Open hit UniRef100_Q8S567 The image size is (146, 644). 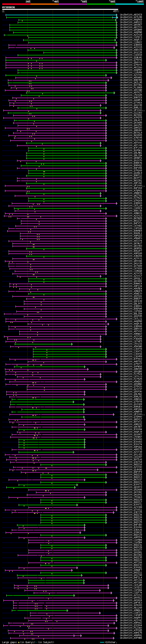tap(131, 25)
